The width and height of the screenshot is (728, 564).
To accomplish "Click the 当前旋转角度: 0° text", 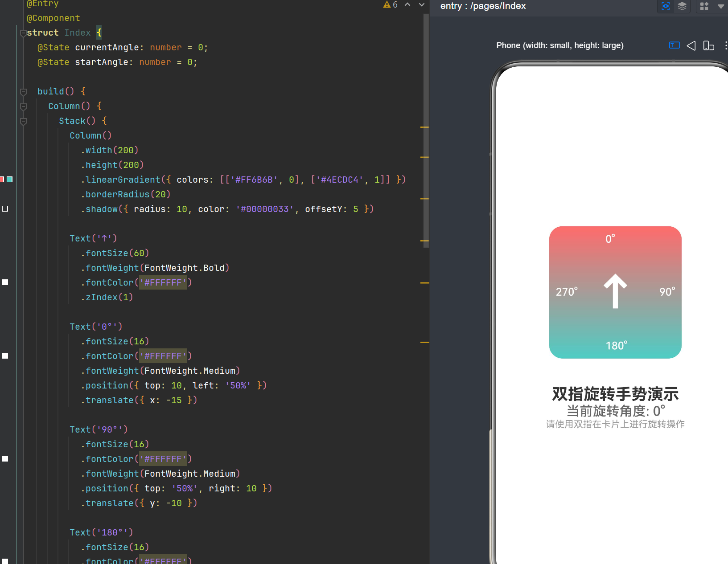I will (x=616, y=411).
